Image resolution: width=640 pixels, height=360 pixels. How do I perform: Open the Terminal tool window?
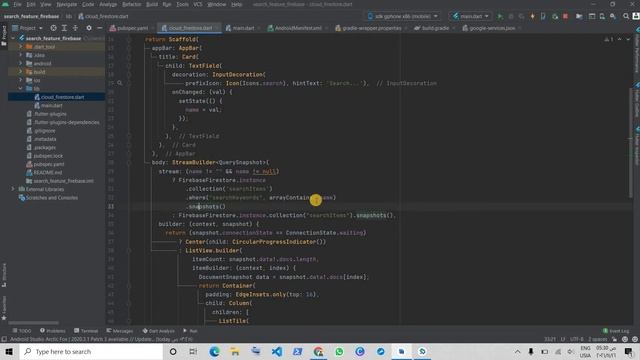click(86, 331)
